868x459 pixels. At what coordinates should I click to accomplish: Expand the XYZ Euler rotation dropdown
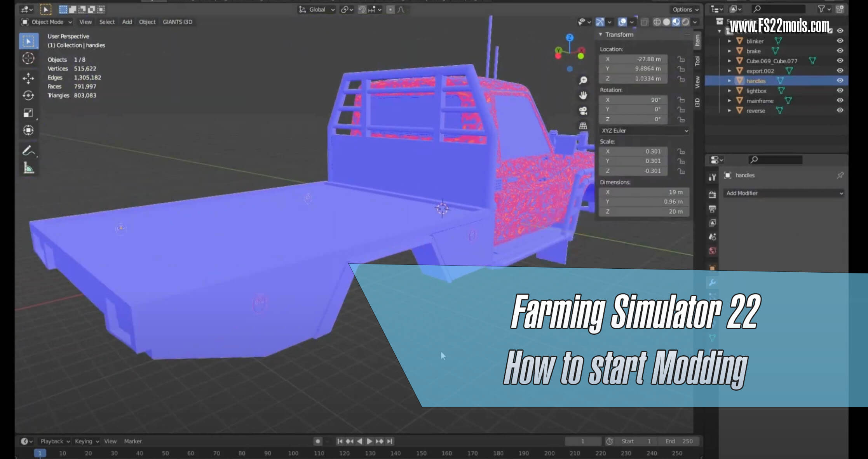[643, 130]
